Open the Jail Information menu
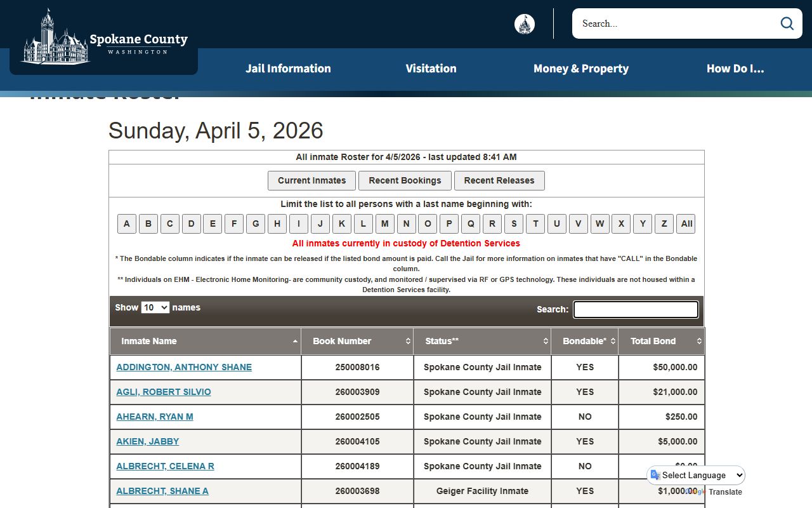The width and height of the screenshot is (812, 508). 288,69
